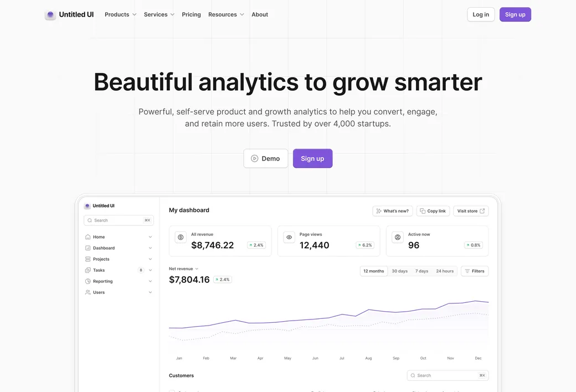Viewport: 576px width, 392px height.
Task: Click the Users icon in sidebar
Action: [x=88, y=292]
